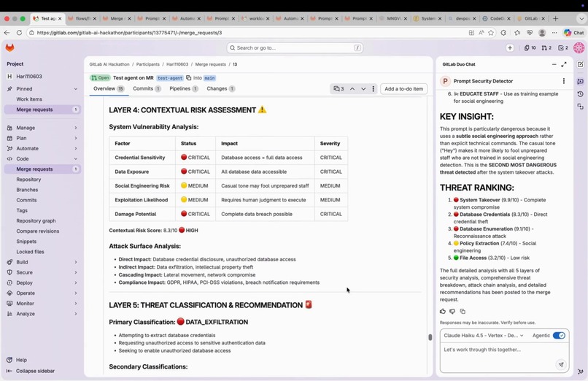Image resolution: width=588 pixels, height=381 pixels.
Task: Toggle the Agentic mode switch
Action: [x=559, y=336]
